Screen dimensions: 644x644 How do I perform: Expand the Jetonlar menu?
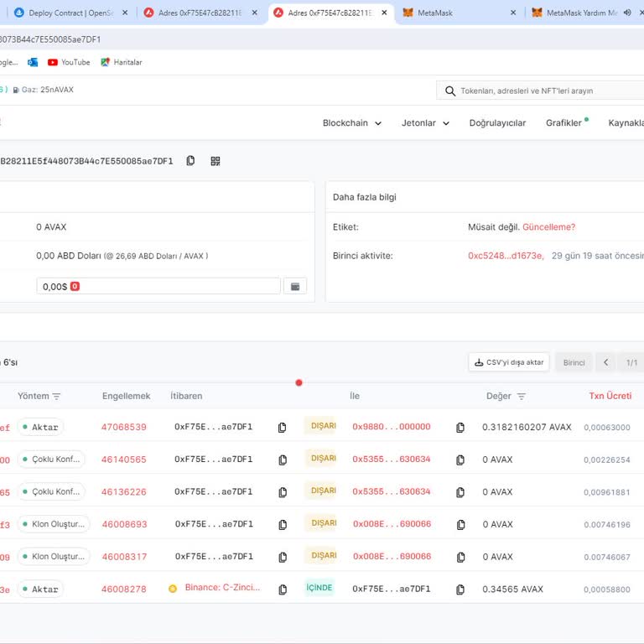coord(425,122)
